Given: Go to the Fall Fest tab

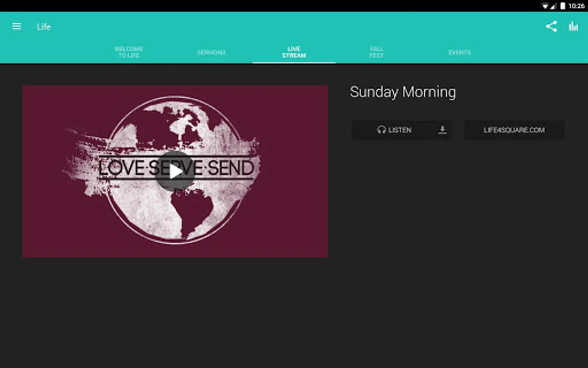Looking at the screenshot, I should [x=376, y=52].
